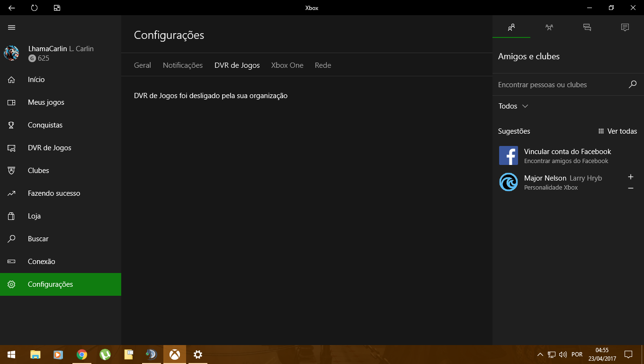Open DVR de Jogos sidebar icon
644x364 pixels.
coord(12,148)
